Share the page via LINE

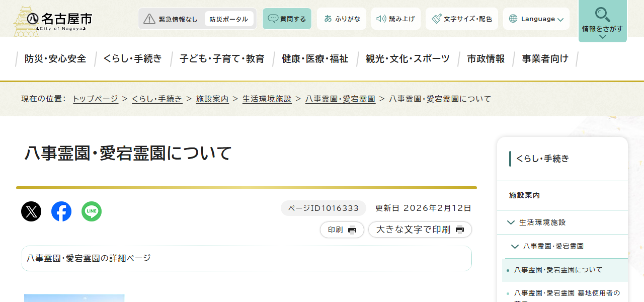(x=92, y=211)
